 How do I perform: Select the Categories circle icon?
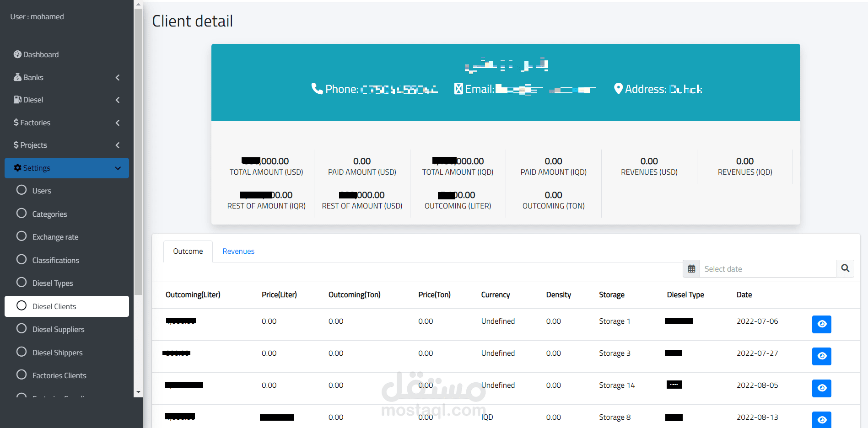pyautogui.click(x=22, y=213)
